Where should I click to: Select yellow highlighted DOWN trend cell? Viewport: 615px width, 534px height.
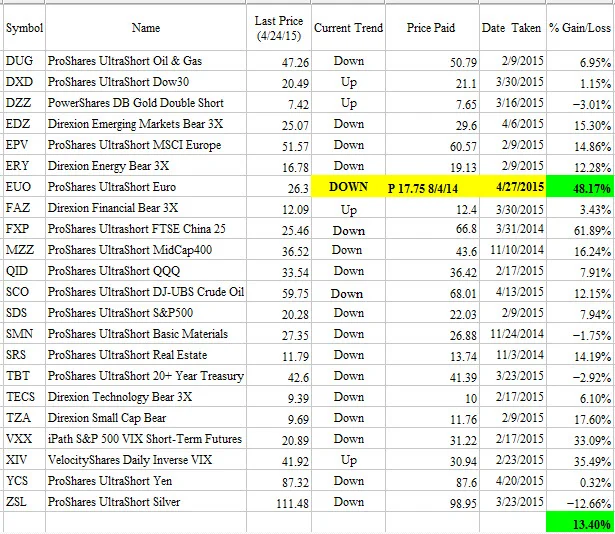[348, 187]
